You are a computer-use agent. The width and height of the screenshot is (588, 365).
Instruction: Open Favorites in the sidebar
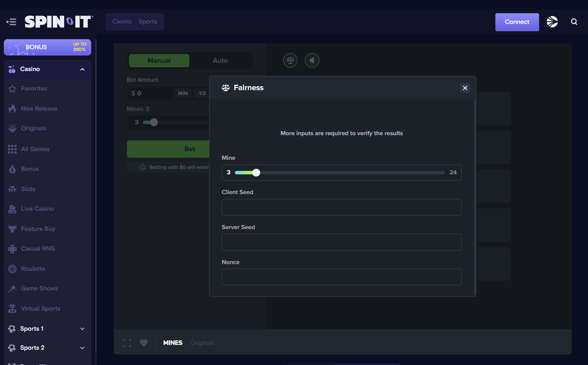coord(34,89)
